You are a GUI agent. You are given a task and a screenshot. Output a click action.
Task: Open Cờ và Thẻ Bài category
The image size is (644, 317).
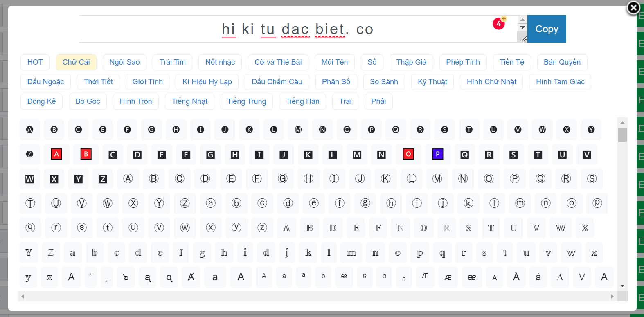click(x=278, y=62)
